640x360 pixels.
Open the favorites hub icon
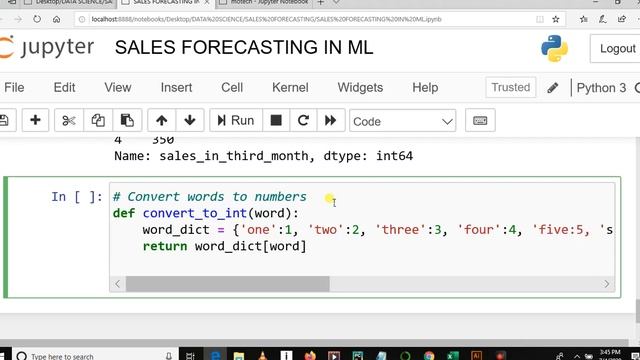click(x=584, y=19)
